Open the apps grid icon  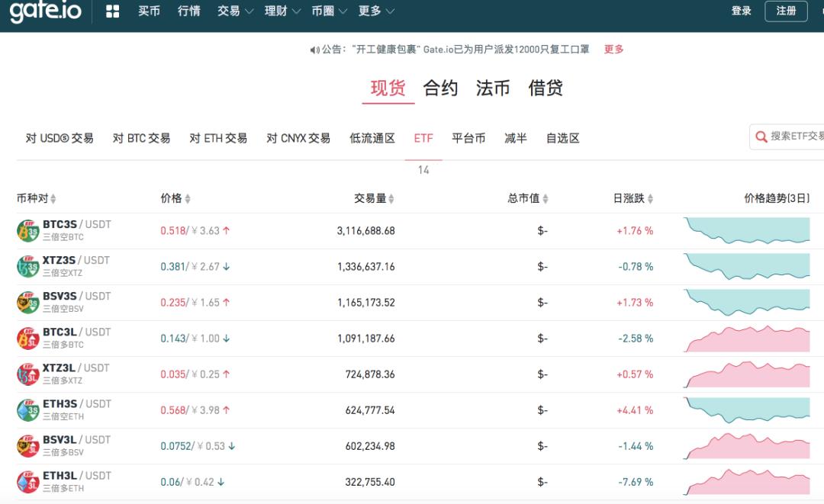click(x=112, y=11)
